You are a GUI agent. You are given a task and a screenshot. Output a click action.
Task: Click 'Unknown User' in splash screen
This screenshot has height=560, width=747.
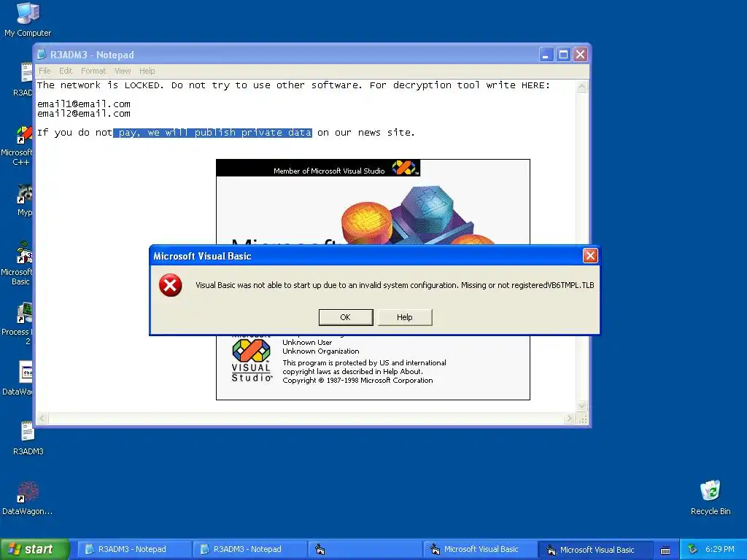point(307,343)
